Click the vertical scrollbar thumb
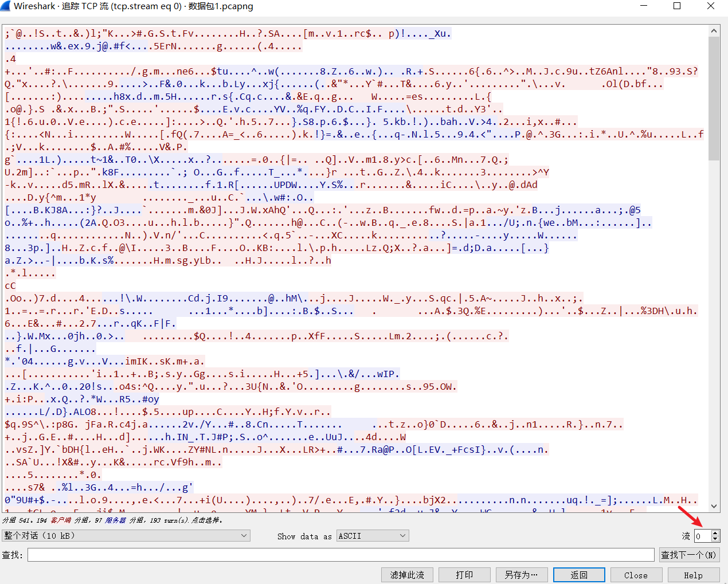This screenshot has height=584, width=728. click(x=714, y=99)
